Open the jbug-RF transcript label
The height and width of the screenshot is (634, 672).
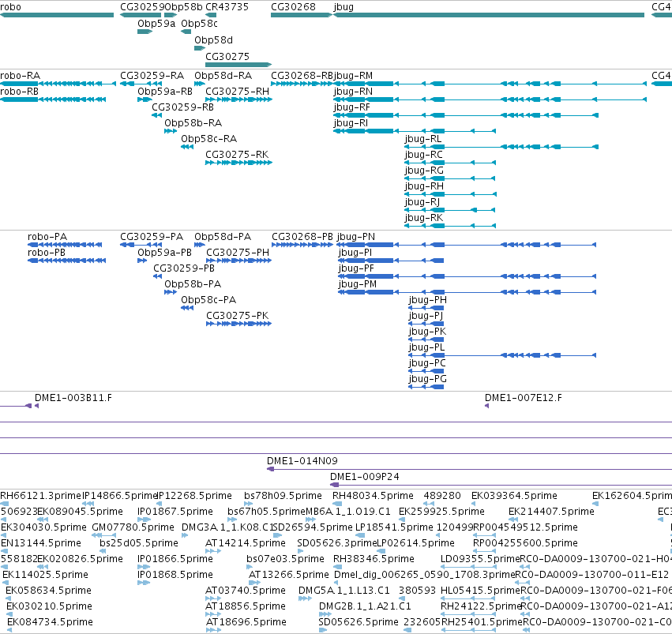351,107
